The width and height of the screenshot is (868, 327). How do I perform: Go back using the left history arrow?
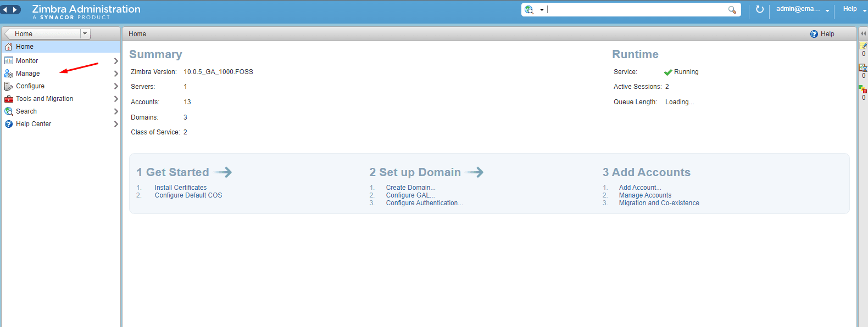pyautogui.click(x=6, y=10)
